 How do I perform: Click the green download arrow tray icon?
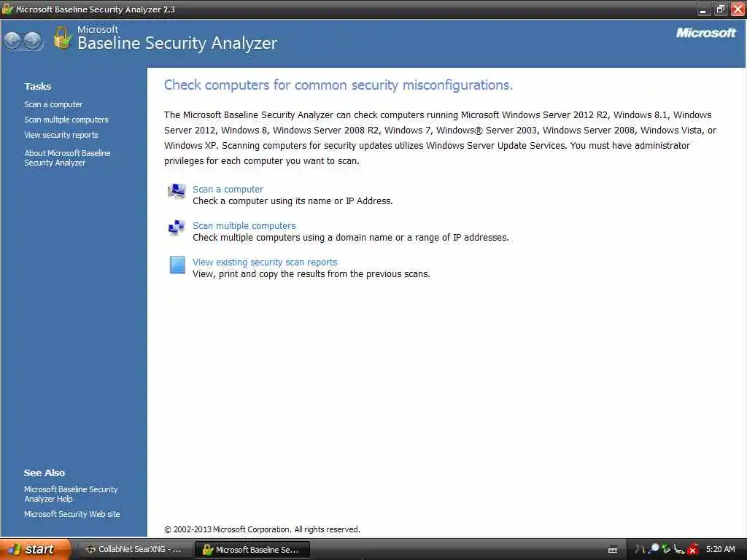666,549
